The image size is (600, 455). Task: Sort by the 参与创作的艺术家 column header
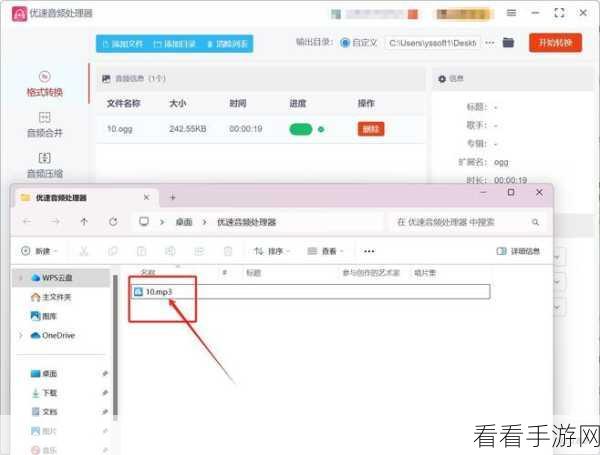click(x=371, y=273)
